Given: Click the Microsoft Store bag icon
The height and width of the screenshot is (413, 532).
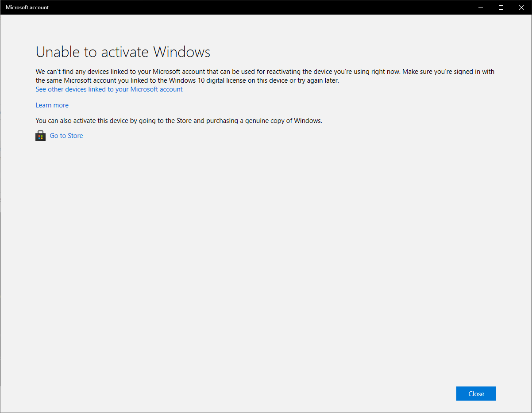Looking at the screenshot, I should pos(40,136).
